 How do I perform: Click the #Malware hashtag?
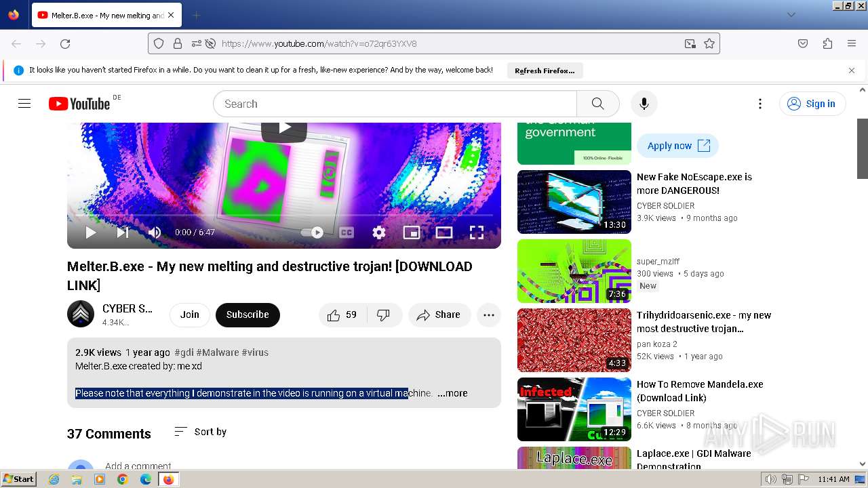(218, 352)
